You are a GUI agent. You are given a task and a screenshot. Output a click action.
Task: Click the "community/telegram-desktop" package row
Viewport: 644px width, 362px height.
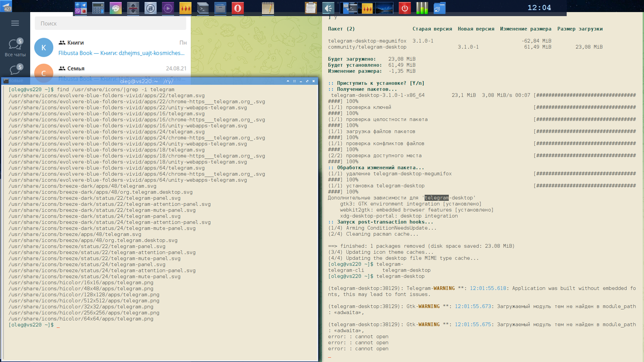pyautogui.click(x=465, y=47)
